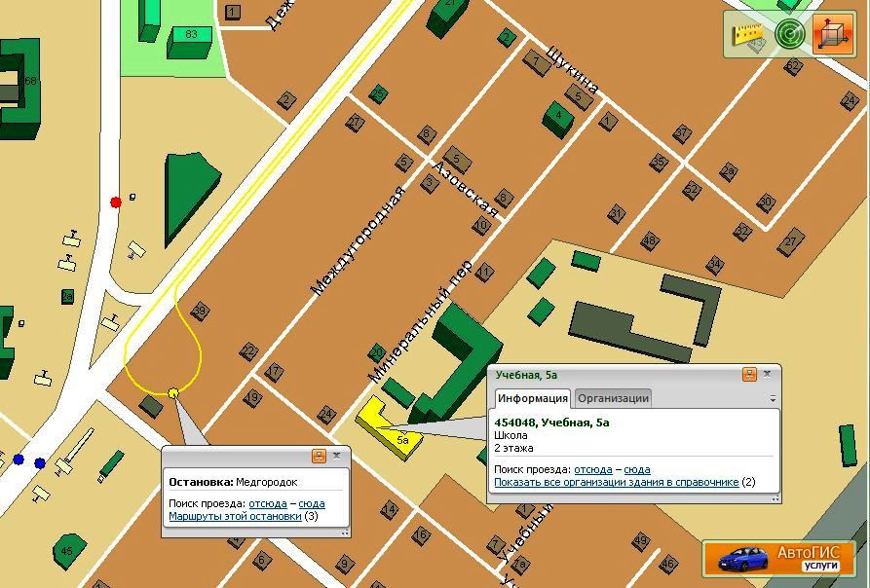
Task: Select the ruler distance measurement tool
Action: click(x=751, y=35)
